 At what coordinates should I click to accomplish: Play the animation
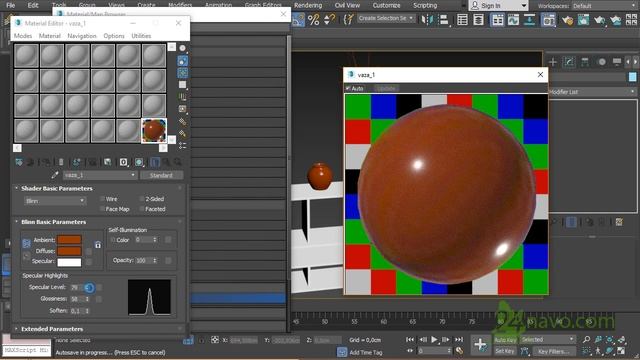pyautogui.click(x=434, y=339)
